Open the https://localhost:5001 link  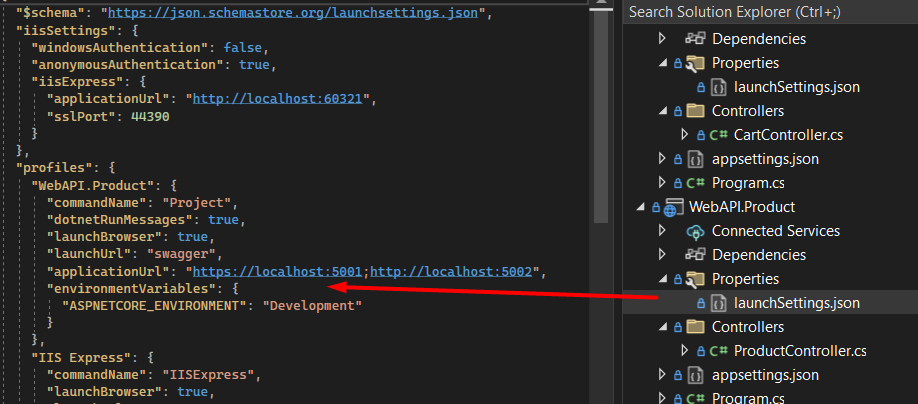coord(278,271)
